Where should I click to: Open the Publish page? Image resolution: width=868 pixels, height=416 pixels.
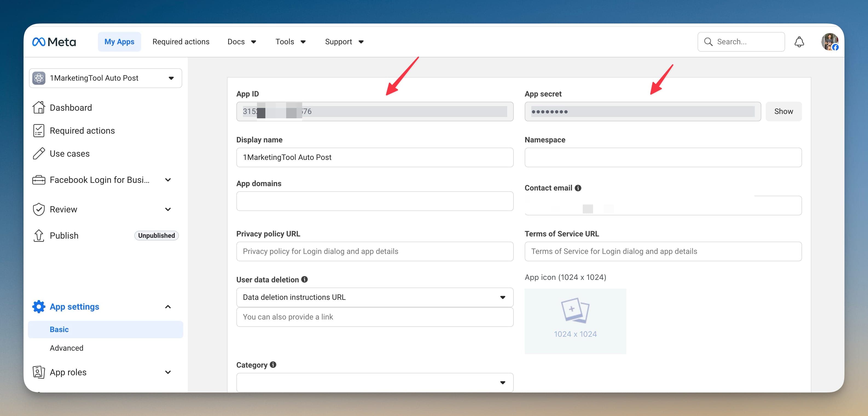pyautogui.click(x=64, y=236)
